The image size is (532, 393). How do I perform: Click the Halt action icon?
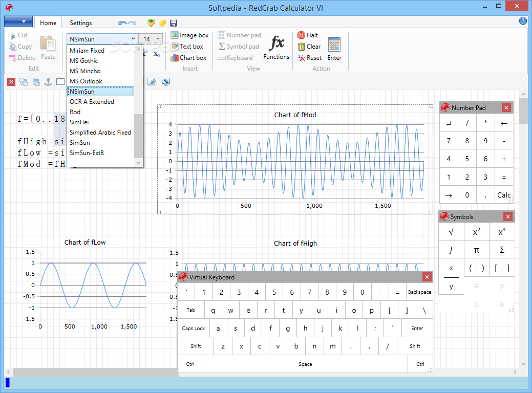(301, 35)
